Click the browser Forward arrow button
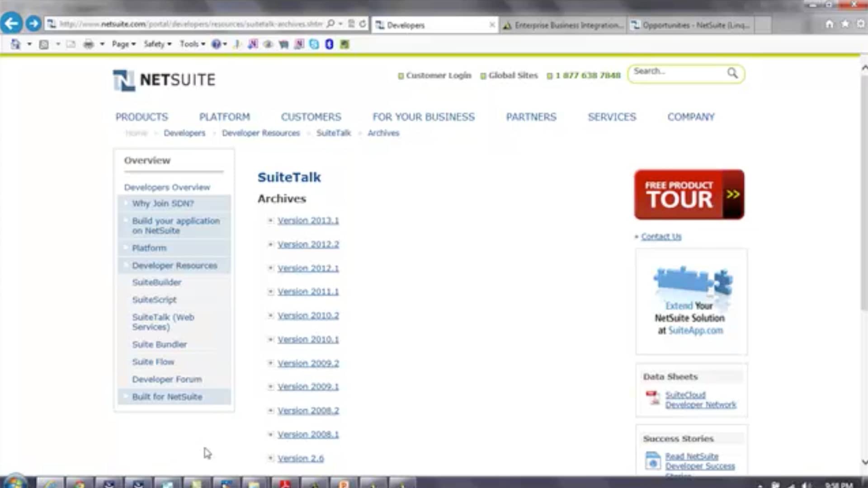Viewport: 868px width, 488px height. point(33,23)
